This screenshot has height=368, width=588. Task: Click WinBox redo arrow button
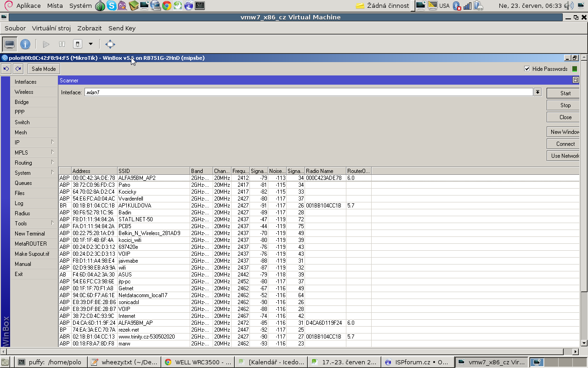[18, 69]
